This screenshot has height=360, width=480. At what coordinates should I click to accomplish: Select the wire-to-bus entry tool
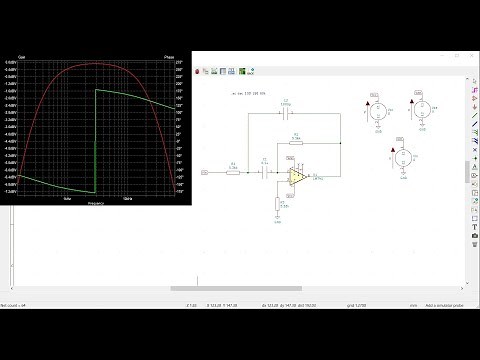[475, 132]
